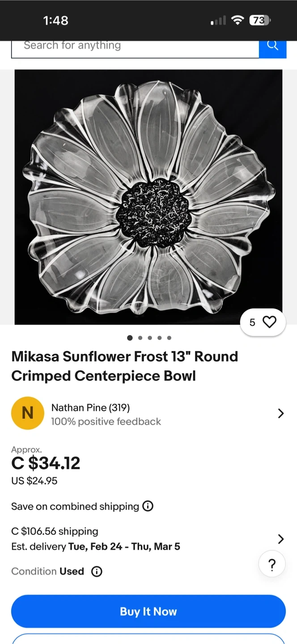
Task: Add item to watchlist with heart icon
Action: click(x=269, y=322)
